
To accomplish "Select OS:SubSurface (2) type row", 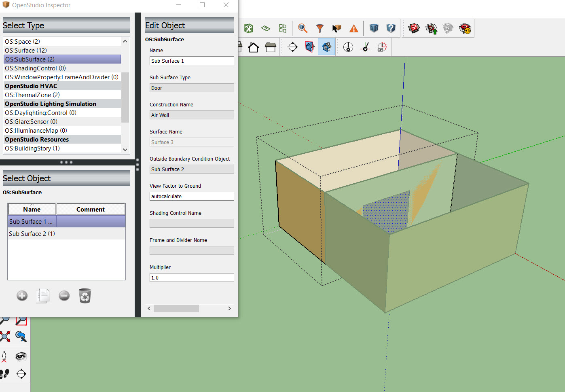I will [62, 59].
